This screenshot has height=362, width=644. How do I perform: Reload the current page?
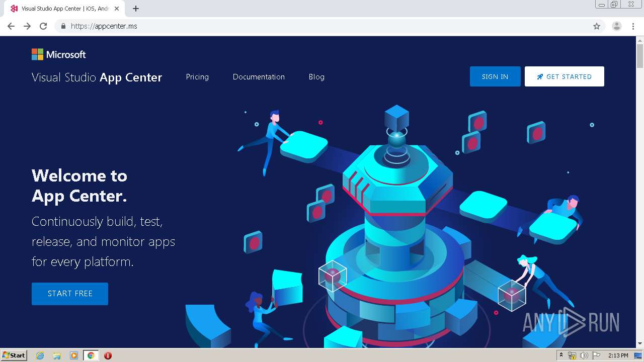pyautogui.click(x=43, y=26)
